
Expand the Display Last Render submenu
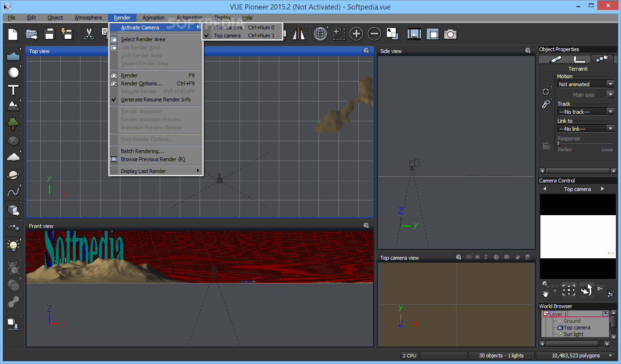point(156,171)
